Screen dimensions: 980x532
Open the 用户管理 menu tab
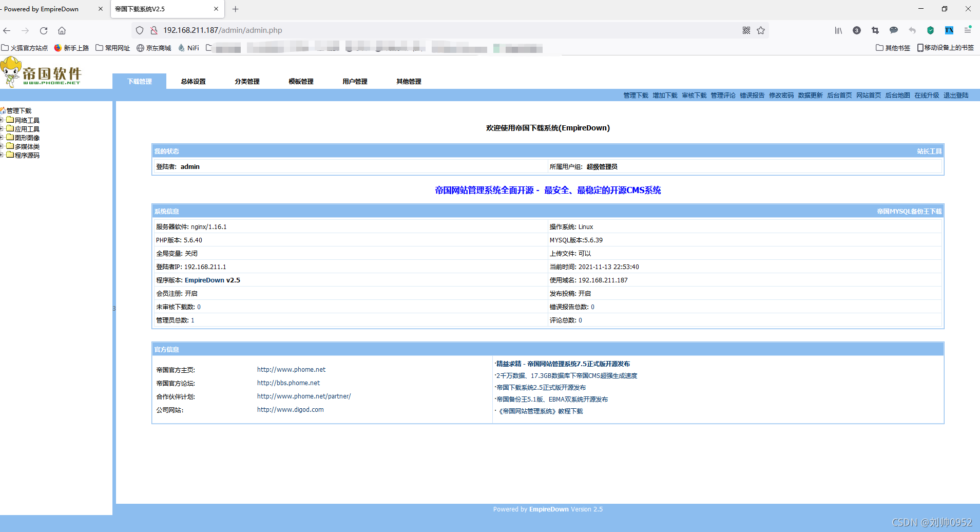click(355, 81)
